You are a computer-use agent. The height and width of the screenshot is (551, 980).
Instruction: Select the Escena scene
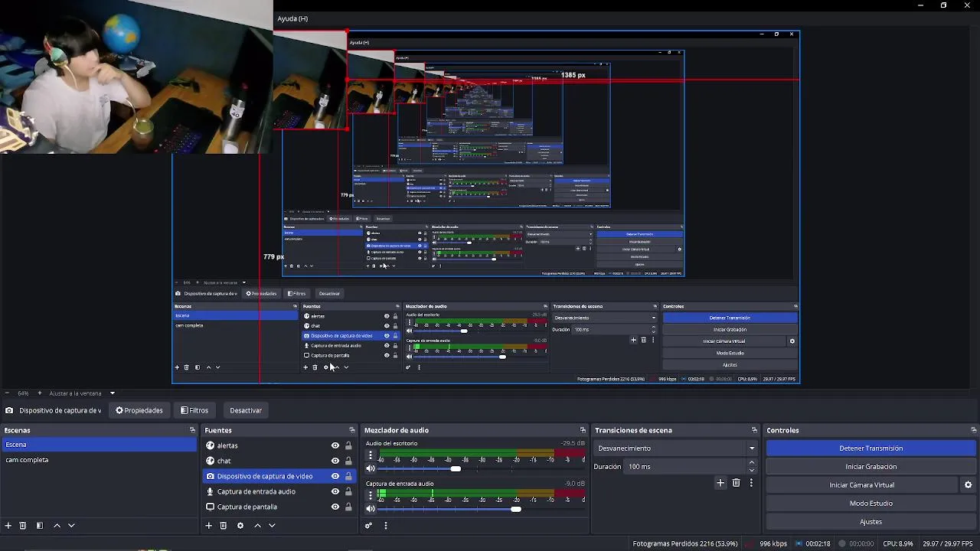click(99, 445)
